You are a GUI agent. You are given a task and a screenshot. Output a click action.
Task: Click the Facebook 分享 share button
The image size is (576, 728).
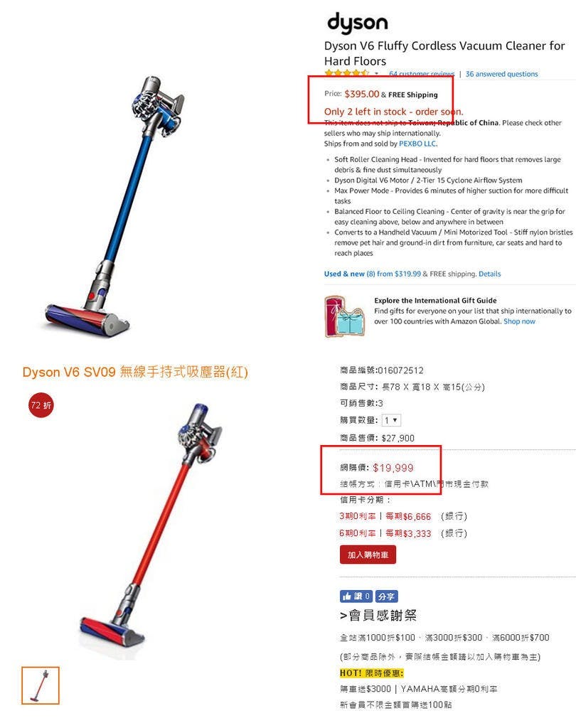[x=386, y=596]
